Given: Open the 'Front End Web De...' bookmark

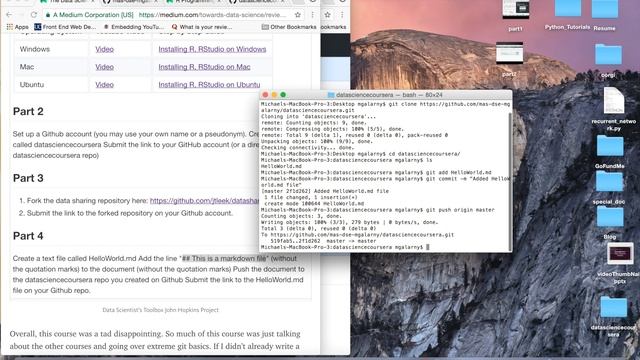Looking at the screenshot, I should tap(65, 27).
